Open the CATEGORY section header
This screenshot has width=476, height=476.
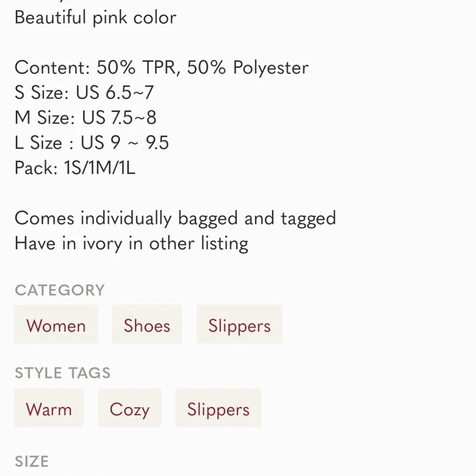(59, 290)
